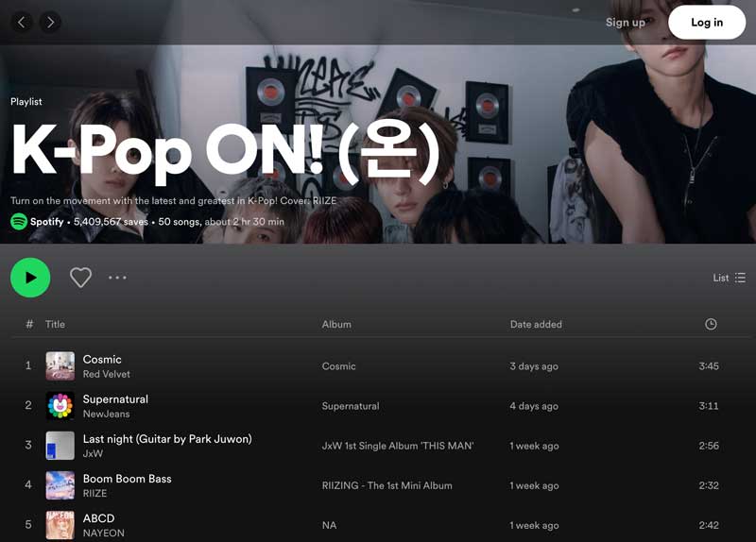The height and width of the screenshot is (542, 756).
Task: Click the Title column header
Action: 55,324
